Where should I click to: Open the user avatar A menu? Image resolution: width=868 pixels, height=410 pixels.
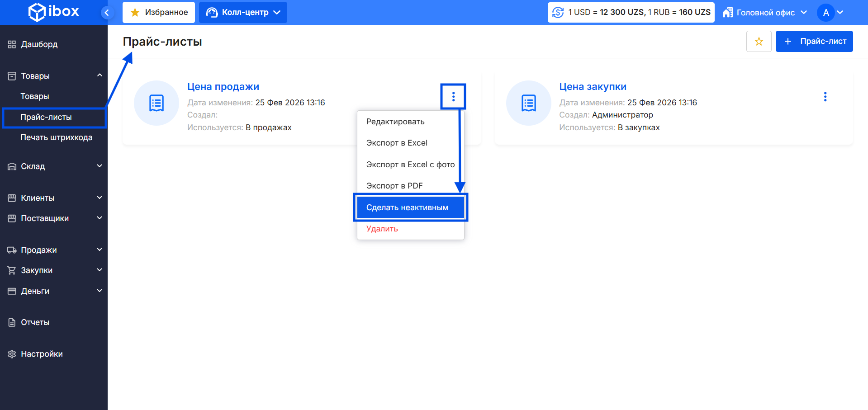click(x=830, y=13)
